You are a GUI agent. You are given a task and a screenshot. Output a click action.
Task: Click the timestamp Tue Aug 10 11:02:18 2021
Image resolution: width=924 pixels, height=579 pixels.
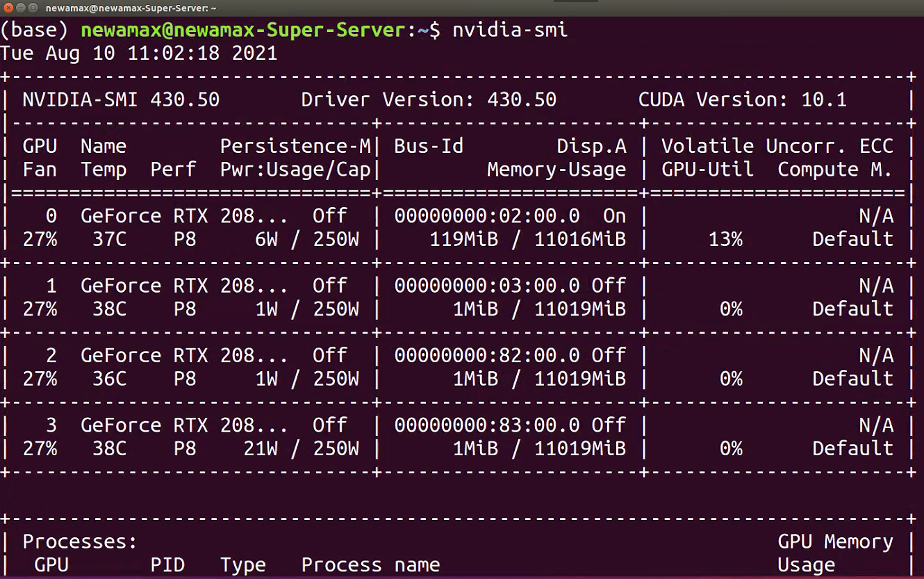[139, 54]
